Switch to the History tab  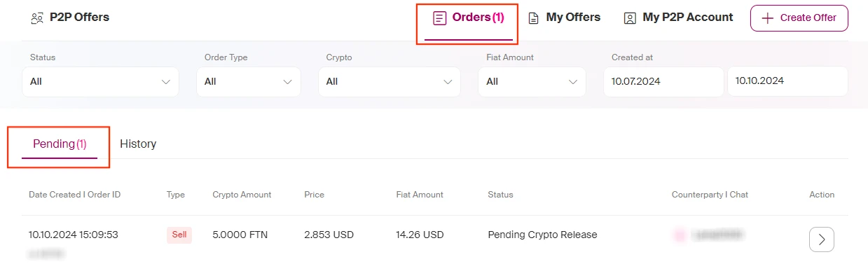[x=138, y=144]
